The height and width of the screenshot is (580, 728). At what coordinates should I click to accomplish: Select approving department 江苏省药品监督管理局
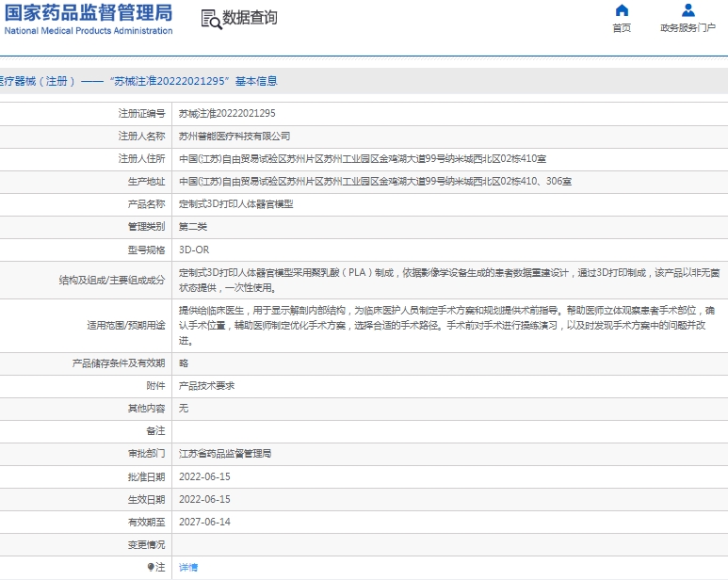(225, 454)
